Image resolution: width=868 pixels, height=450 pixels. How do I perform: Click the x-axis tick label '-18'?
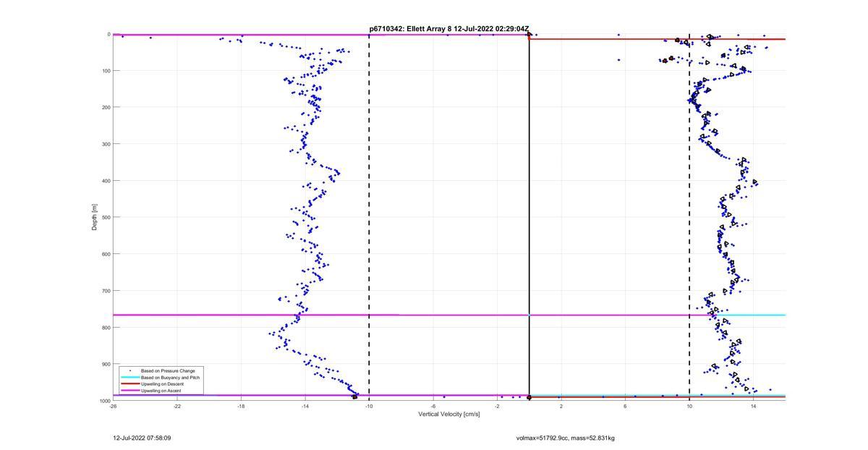click(x=241, y=407)
